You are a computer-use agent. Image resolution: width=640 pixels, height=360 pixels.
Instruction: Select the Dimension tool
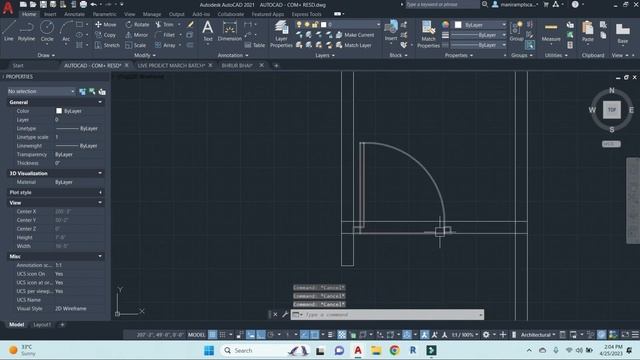click(229, 31)
